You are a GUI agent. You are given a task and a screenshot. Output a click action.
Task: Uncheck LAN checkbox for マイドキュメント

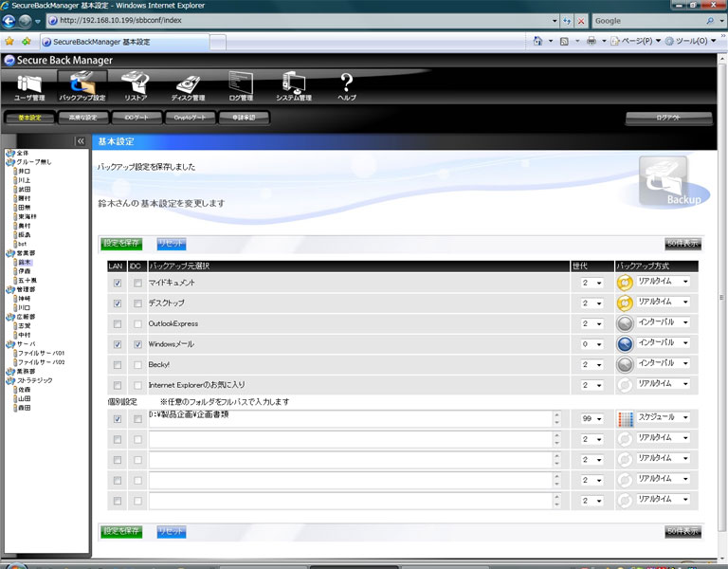coord(118,283)
